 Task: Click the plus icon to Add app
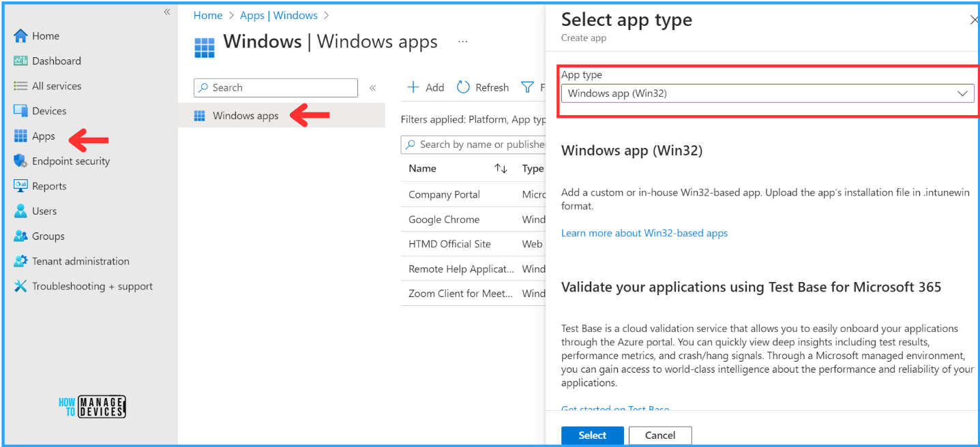413,87
